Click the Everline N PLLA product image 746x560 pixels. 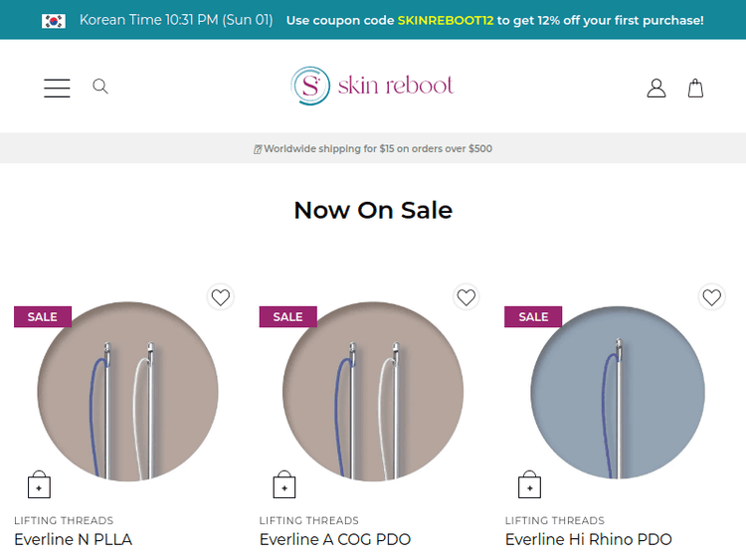(127, 392)
